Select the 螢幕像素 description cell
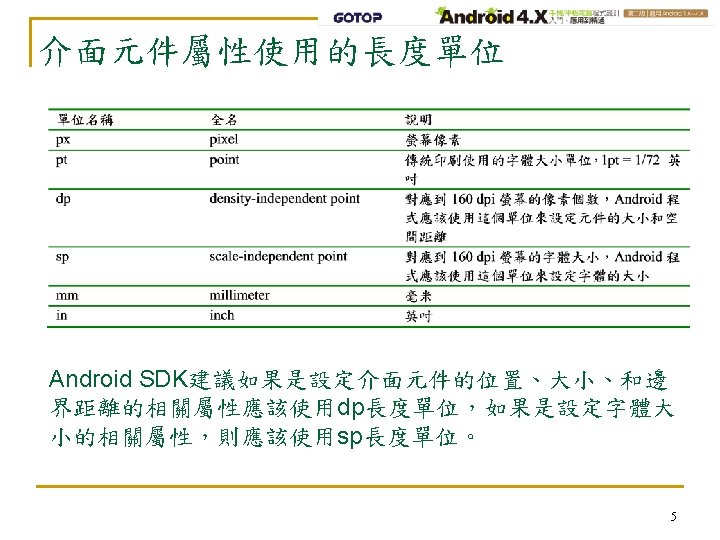 click(433, 140)
